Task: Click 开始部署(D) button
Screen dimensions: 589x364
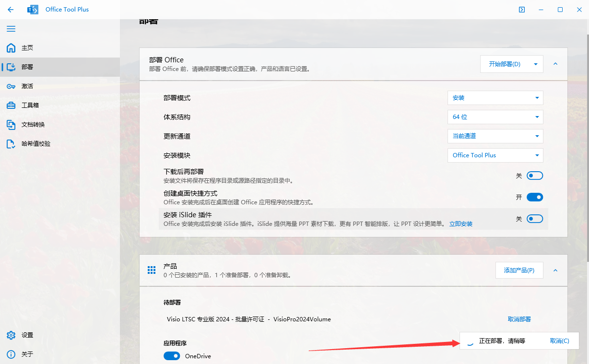Action: coord(505,64)
